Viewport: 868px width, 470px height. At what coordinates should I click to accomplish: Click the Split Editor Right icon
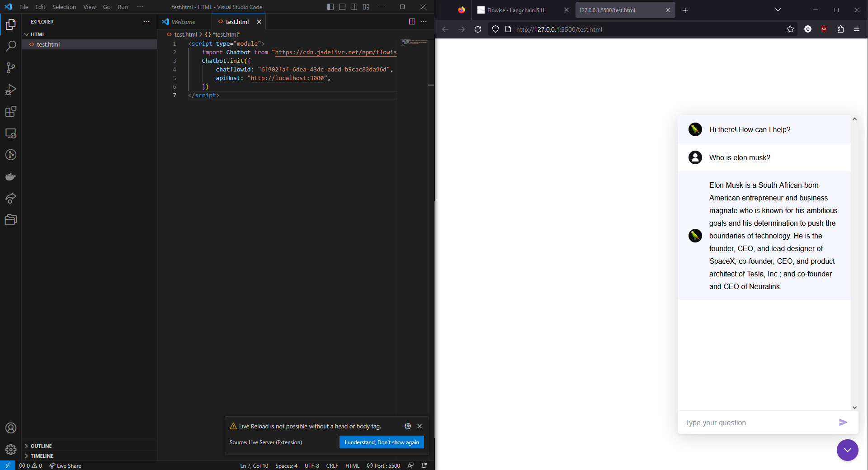pos(412,22)
